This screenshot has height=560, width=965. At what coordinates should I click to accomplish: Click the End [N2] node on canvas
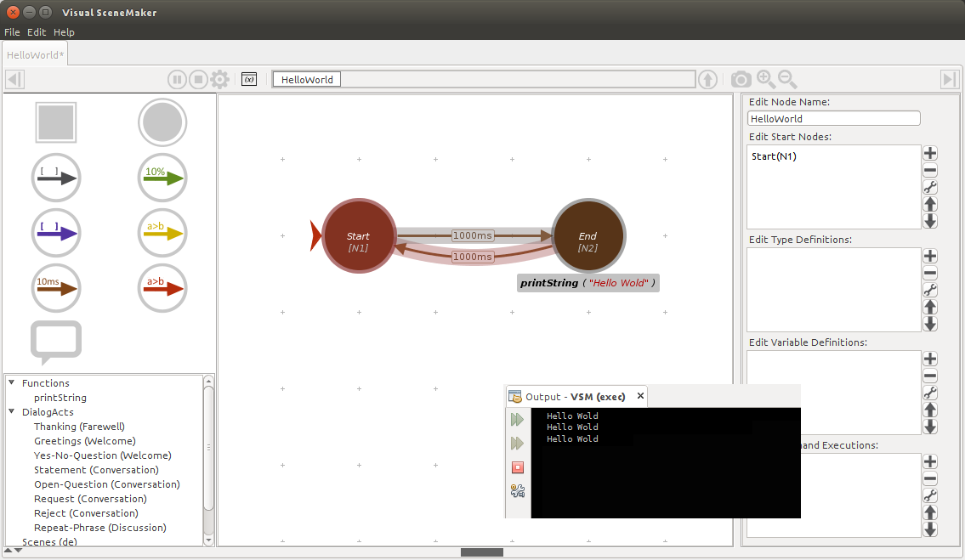coord(588,235)
